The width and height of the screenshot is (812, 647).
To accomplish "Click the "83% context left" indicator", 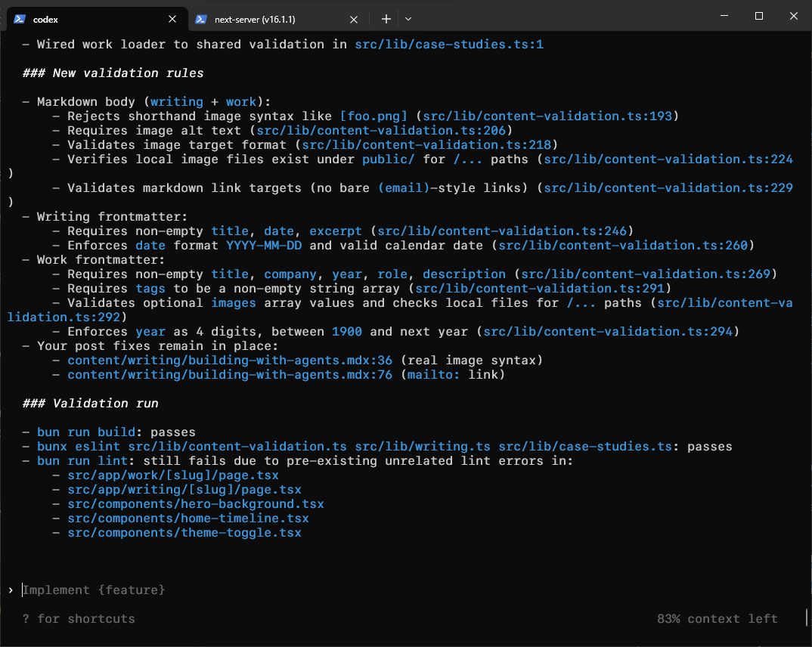I will [717, 618].
